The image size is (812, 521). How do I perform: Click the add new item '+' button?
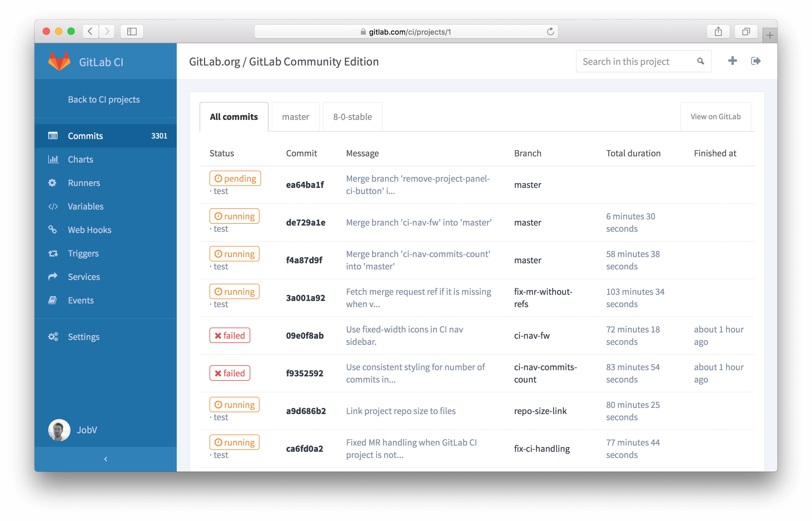732,61
